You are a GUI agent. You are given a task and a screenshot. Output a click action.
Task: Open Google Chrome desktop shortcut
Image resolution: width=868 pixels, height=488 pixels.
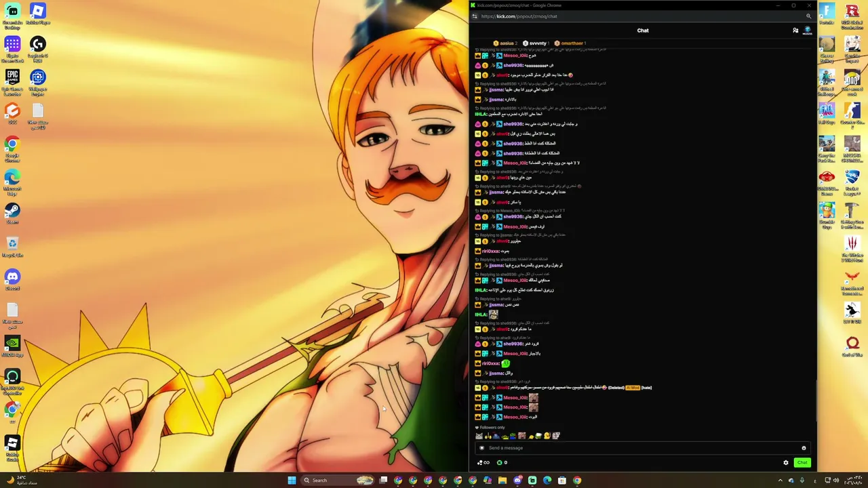tap(12, 148)
